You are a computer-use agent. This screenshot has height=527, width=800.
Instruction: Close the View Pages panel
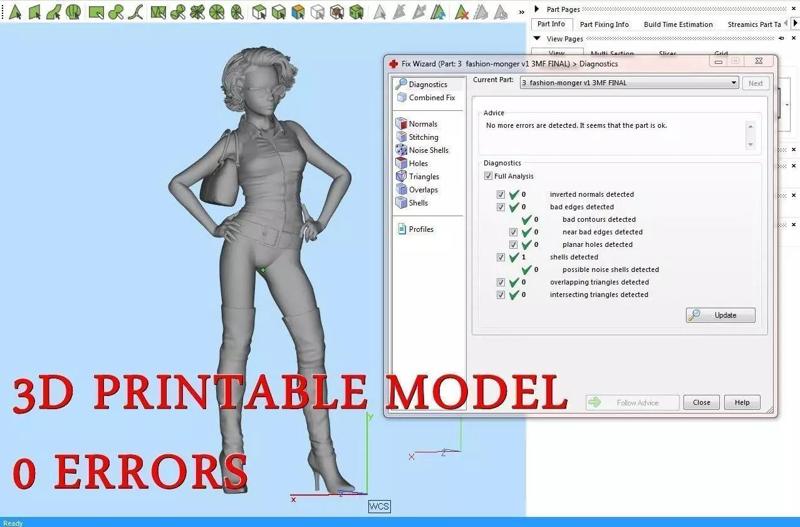pyautogui.click(x=793, y=38)
